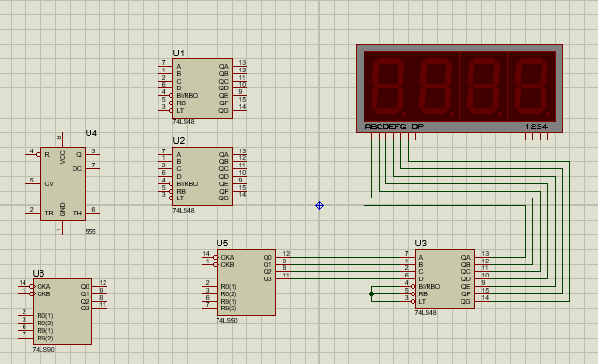Click the LT pin 3 of U1
The image size is (598, 364).
[166, 110]
